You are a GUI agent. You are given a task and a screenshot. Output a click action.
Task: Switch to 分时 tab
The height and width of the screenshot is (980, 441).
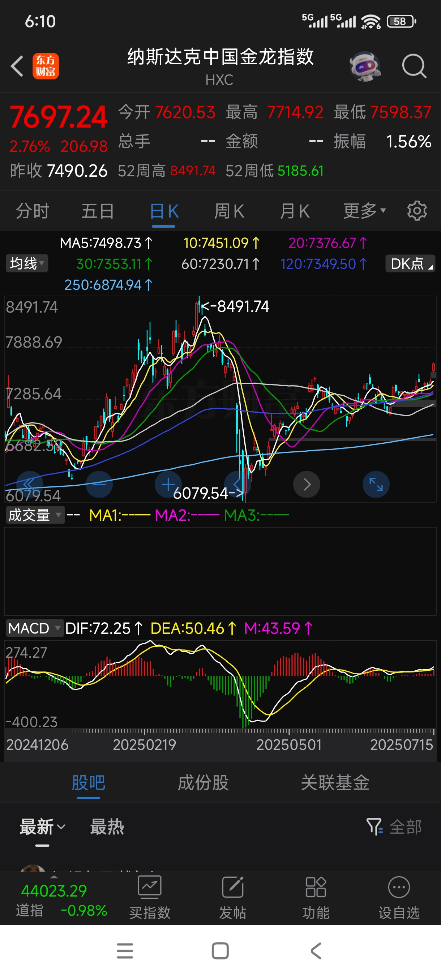pyautogui.click(x=33, y=211)
